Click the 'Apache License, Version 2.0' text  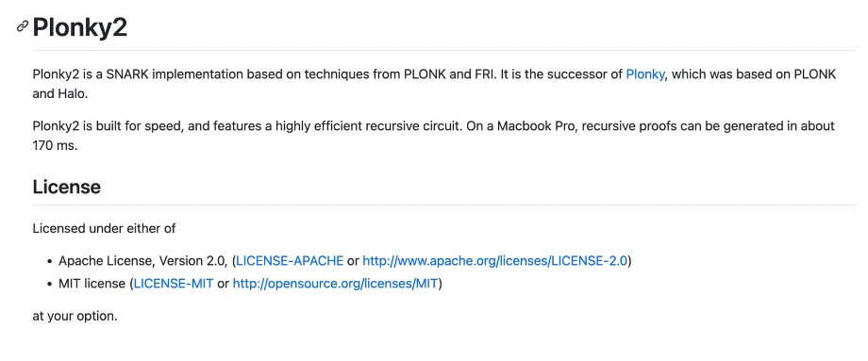[x=142, y=260]
